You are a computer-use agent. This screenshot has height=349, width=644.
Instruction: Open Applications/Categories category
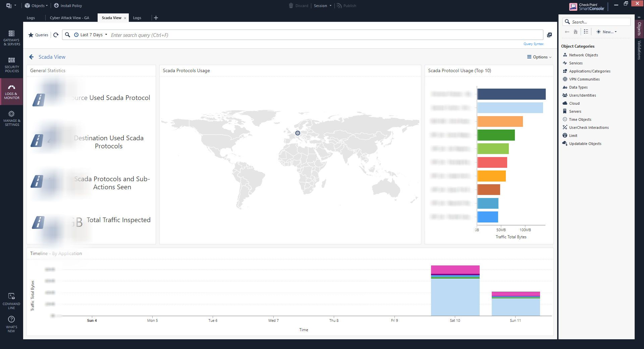(587, 71)
